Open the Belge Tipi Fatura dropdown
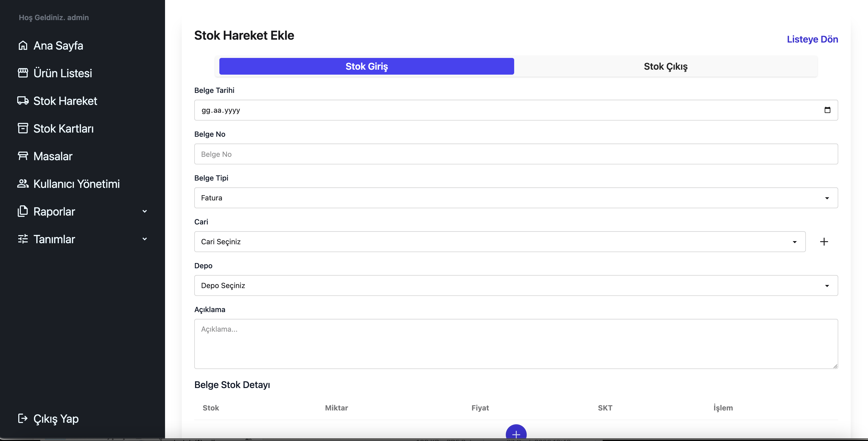 tap(516, 198)
